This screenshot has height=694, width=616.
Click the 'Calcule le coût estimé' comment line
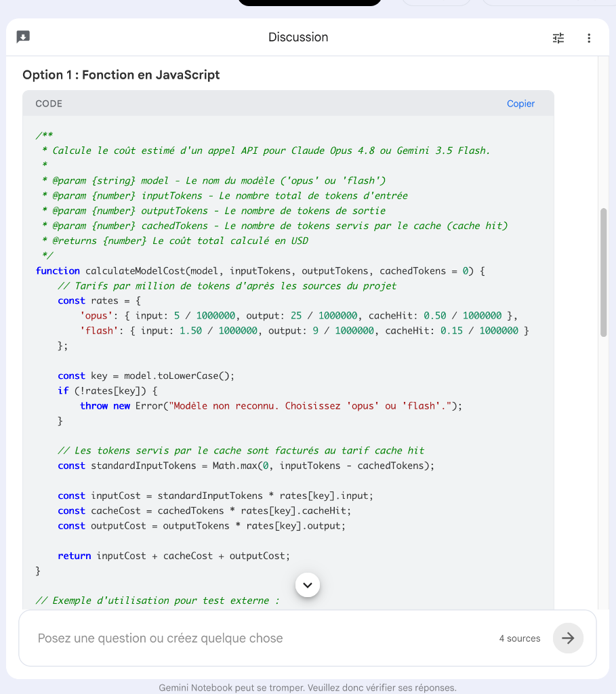[266, 150]
